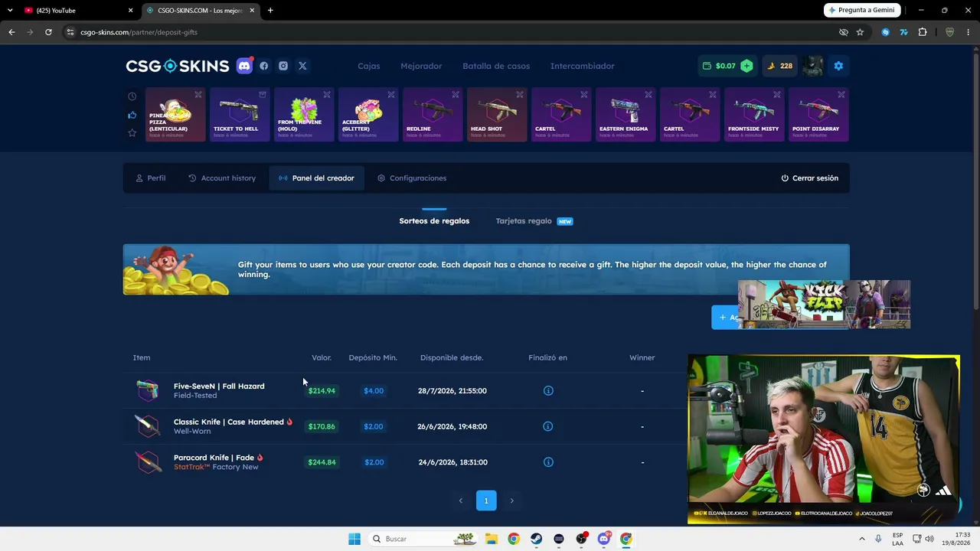Open the Aceberry (Glitter) drop card
The height and width of the screenshot is (551, 980).
click(x=368, y=115)
